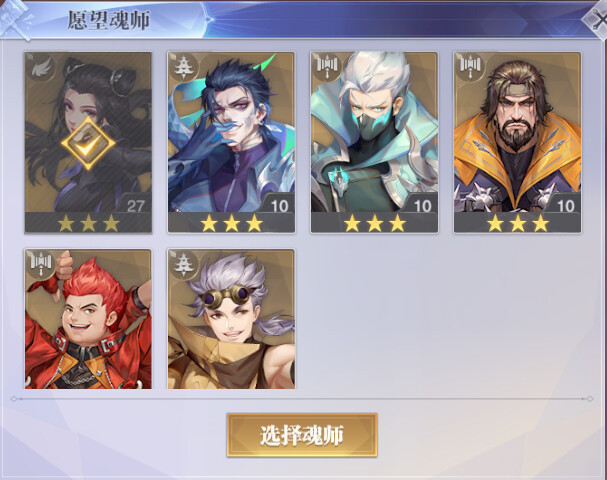Click three-star rating bar under bearded man

517,223
